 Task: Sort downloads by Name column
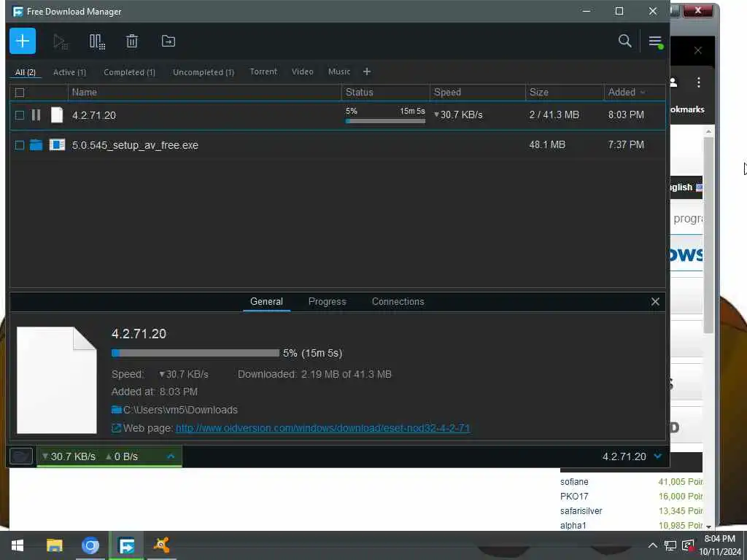pos(85,93)
